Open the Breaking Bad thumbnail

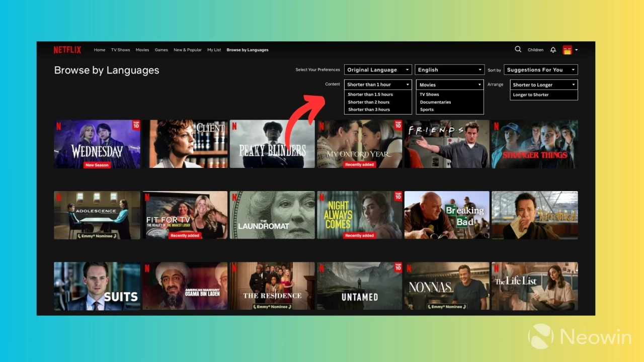click(447, 215)
